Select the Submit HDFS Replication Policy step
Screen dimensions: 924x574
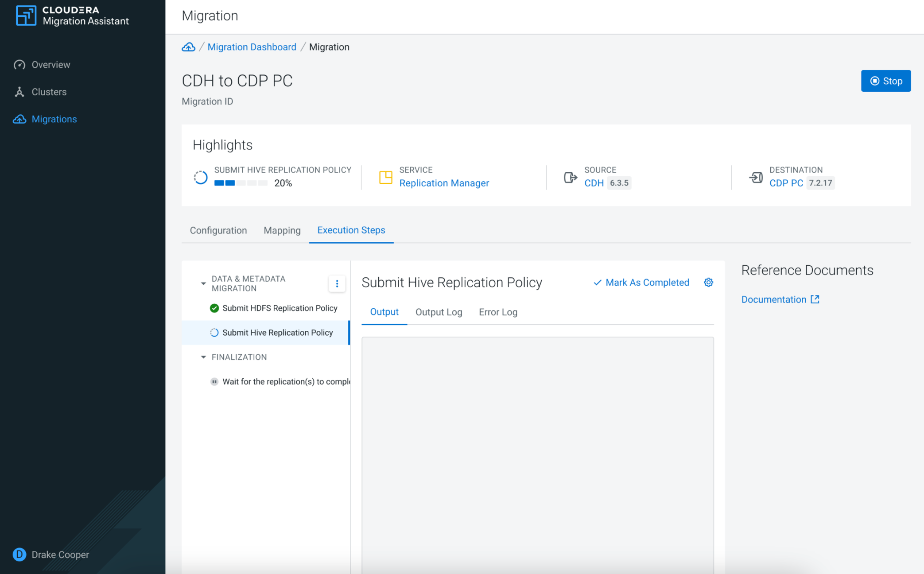(266, 308)
